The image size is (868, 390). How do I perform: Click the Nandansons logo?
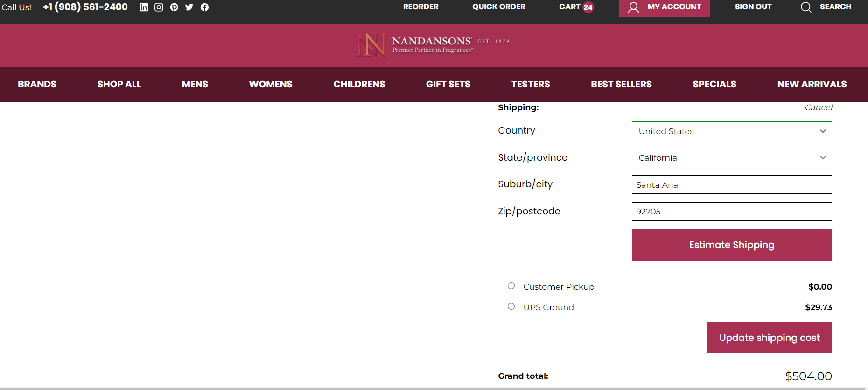coord(433,45)
